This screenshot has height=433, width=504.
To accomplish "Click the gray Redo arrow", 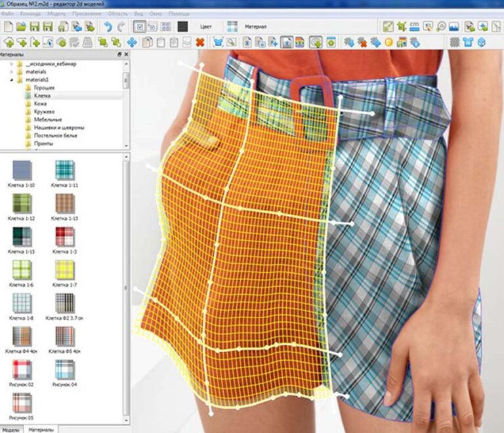I will [x=121, y=27].
